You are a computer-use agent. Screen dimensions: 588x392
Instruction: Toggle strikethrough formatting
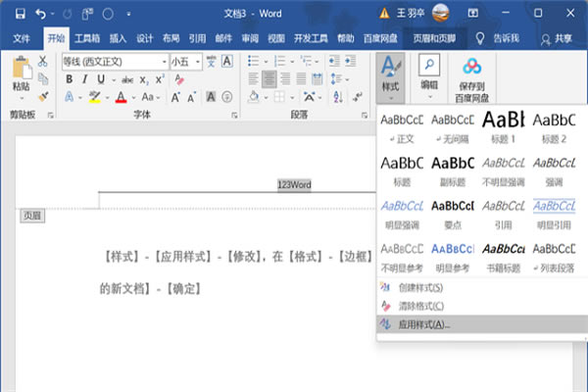coord(127,79)
